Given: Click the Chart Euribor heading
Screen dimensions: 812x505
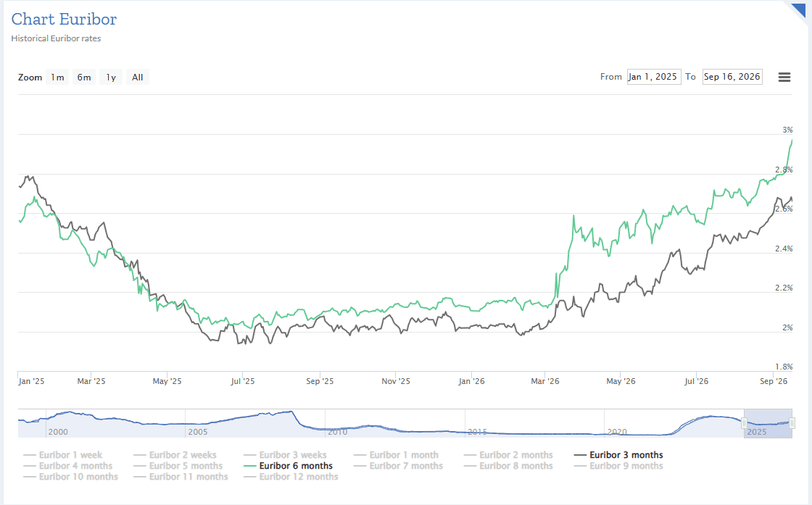Looking at the screenshot, I should pos(64,19).
